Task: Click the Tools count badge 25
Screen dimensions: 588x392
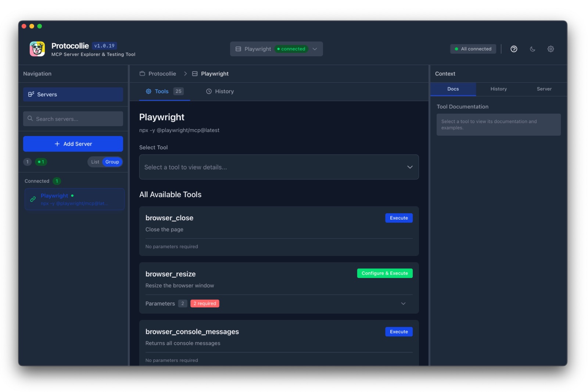Action: pos(179,91)
